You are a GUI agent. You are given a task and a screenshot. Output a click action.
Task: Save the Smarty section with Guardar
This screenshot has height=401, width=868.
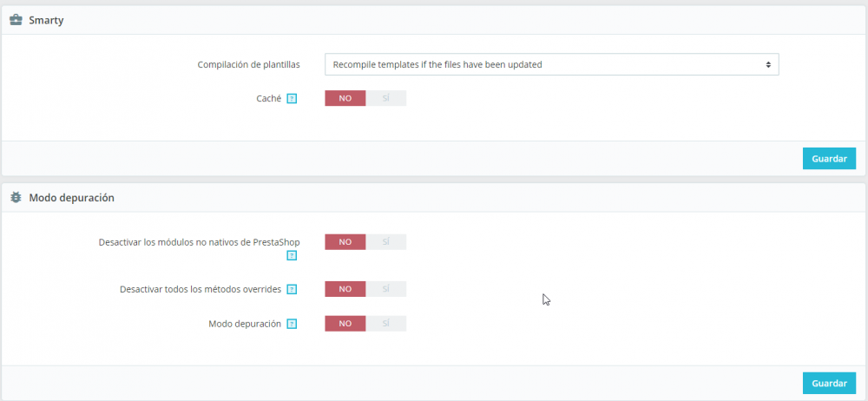pos(829,159)
